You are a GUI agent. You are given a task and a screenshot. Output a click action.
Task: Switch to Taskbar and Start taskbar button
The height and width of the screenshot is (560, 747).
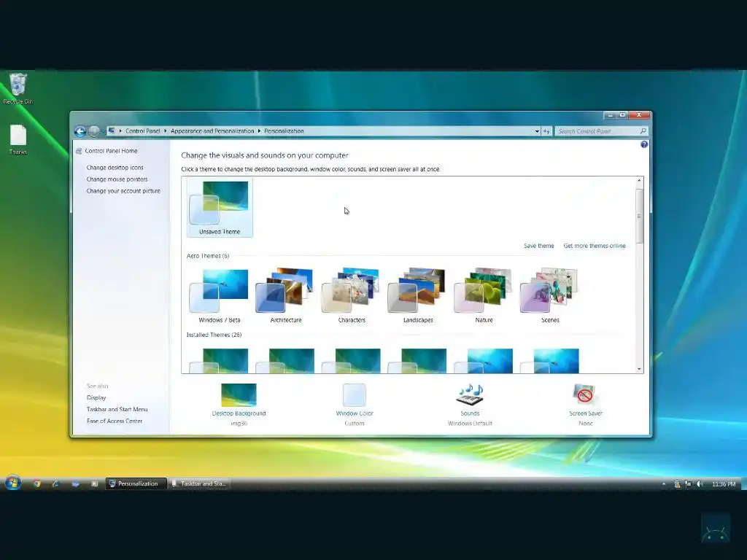click(x=199, y=484)
